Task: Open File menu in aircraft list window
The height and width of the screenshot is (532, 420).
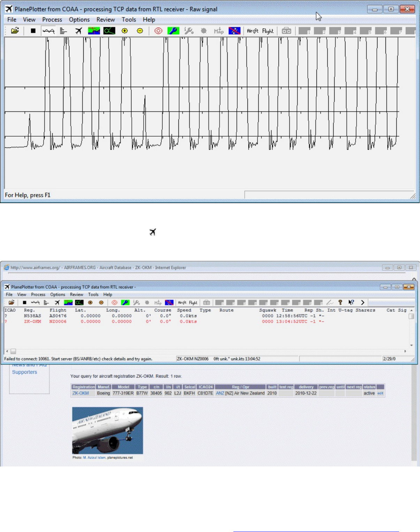Action: (9, 294)
